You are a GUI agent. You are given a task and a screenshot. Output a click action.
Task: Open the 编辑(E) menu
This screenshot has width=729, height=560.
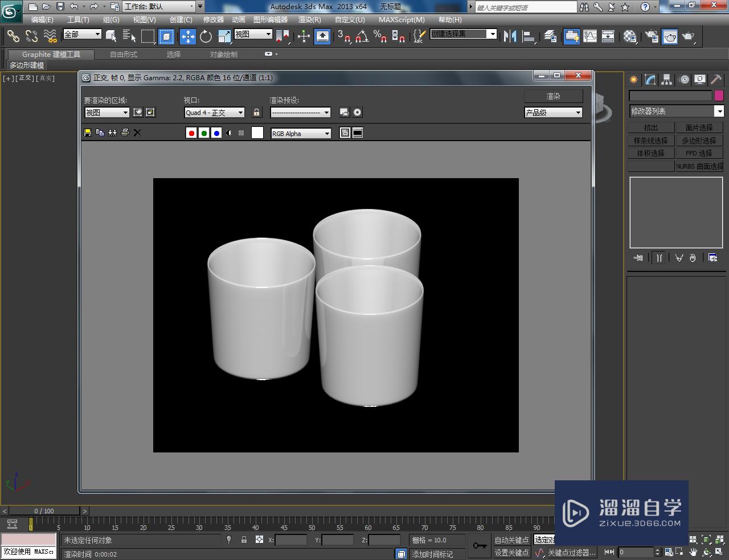(42, 19)
